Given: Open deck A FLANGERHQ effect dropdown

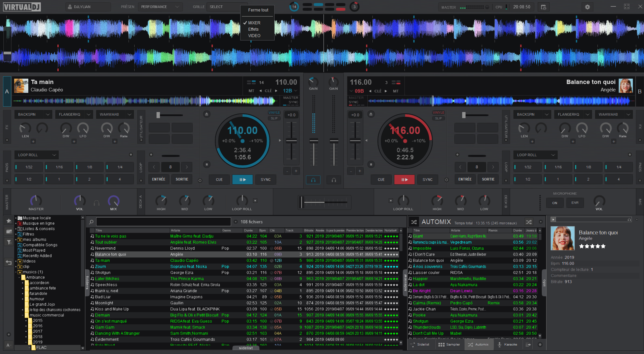Looking at the screenshot, I should (74, 114).
